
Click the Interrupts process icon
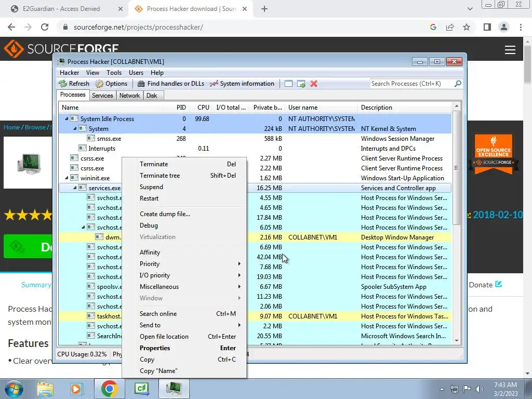point(83,148)
